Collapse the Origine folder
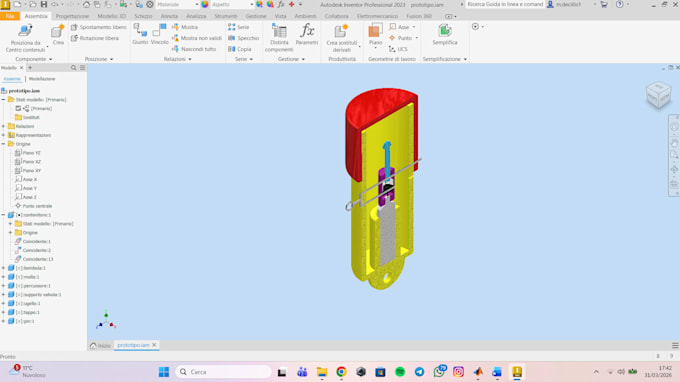This screenshot has width=680, height=382. (3, 144)
